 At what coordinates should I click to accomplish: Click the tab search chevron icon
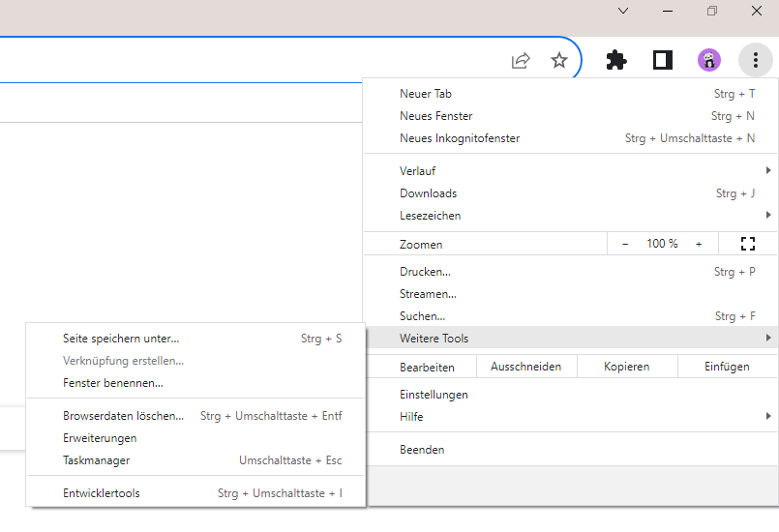tap(623, 11)
